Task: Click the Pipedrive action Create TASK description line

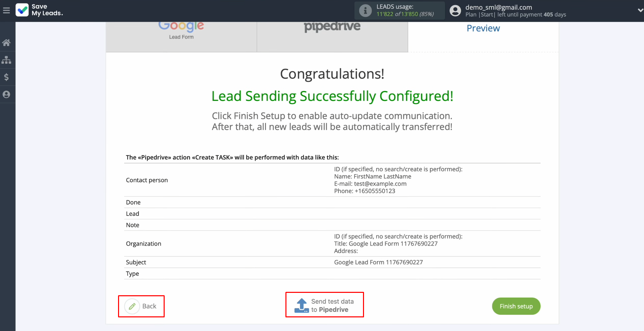Action: point(232,157)
